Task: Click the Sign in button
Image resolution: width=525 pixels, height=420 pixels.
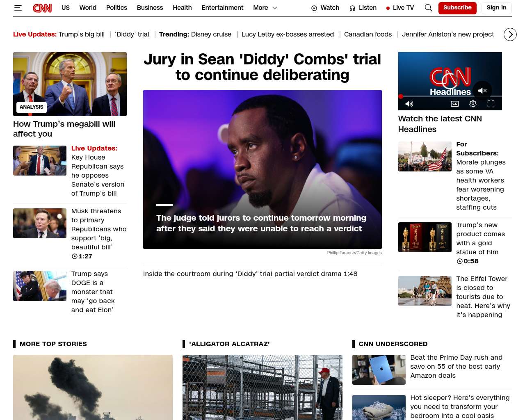Action: 496,8
